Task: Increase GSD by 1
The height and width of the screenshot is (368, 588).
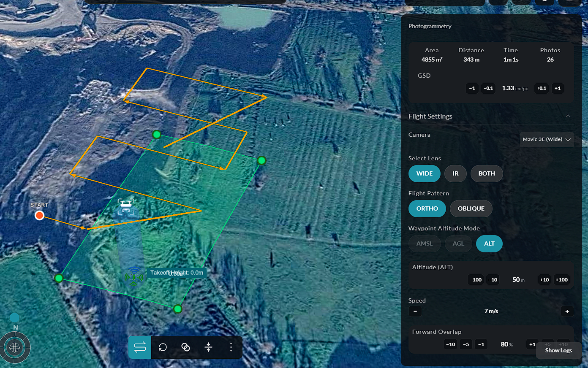Action: tap(558, 88)
